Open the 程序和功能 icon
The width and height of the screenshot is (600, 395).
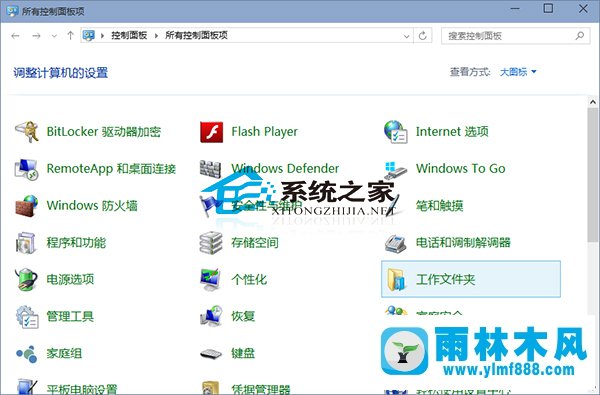tap(26, 243)
